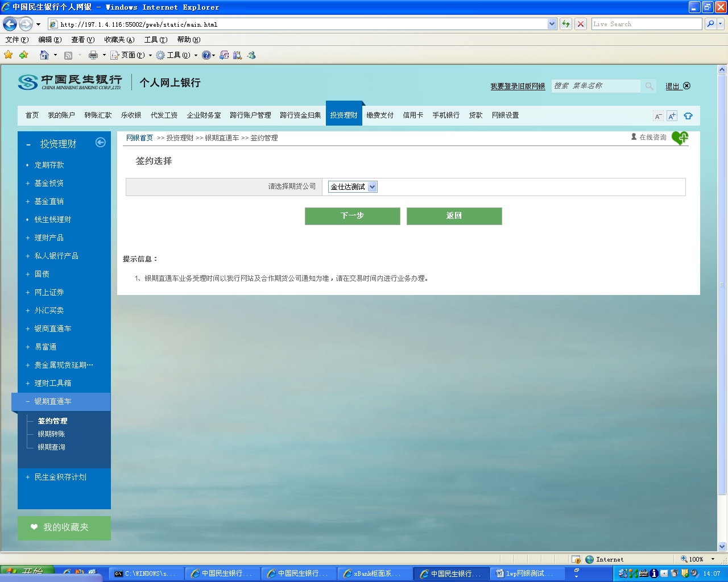This screenshot has height=582, width=728.
Task: Click the volume speaker tray icon
Action: click(694, 573)
